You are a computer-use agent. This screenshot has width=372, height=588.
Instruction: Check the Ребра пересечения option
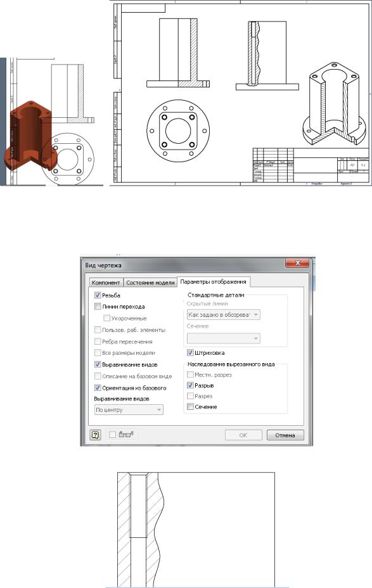pyautogui.click(x=98, y=342)
